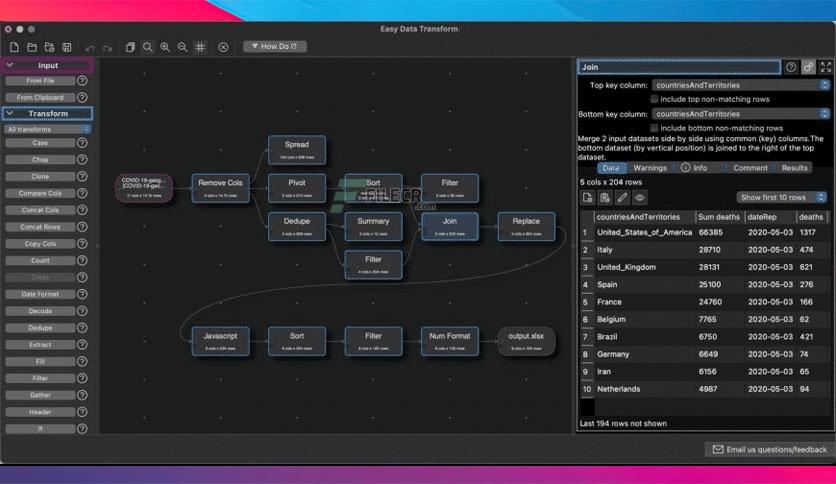
Task: Toggle the eye icon above data table
Action: click(x=640, y=198)
